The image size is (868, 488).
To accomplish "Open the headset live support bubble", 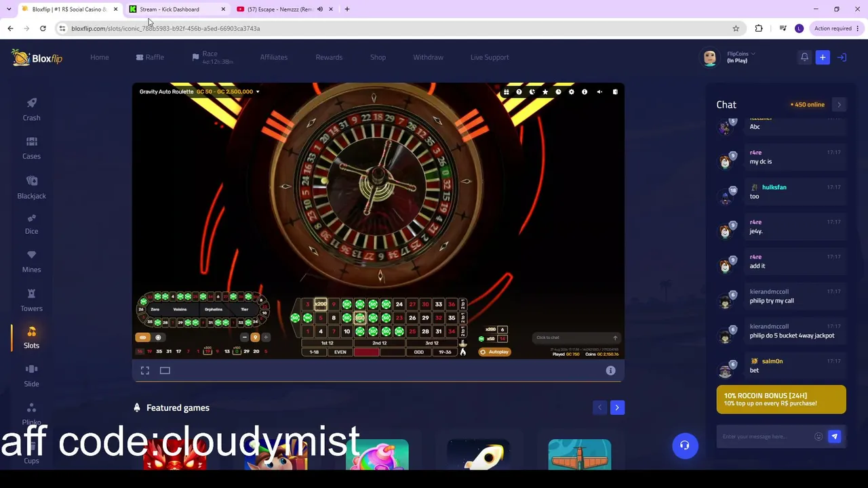I will 685,446.
